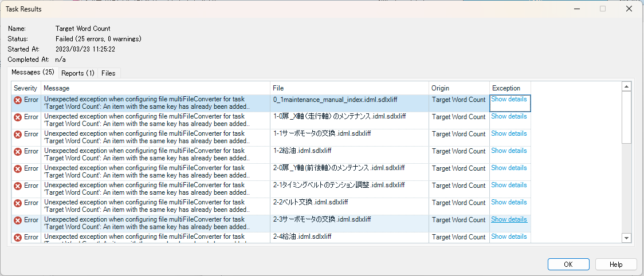Click the Help button
The width and height of the screenshot is (644, 276).
[x=616, y=264]
